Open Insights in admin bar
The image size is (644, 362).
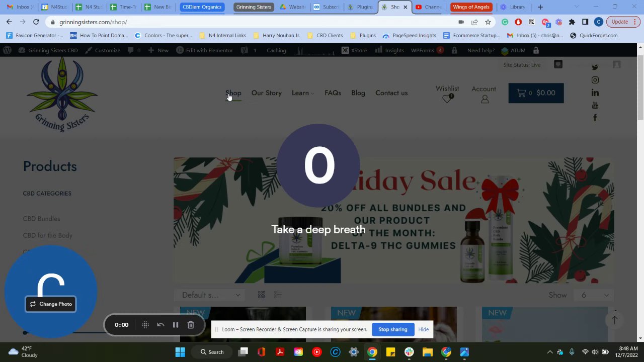[390, 50]
